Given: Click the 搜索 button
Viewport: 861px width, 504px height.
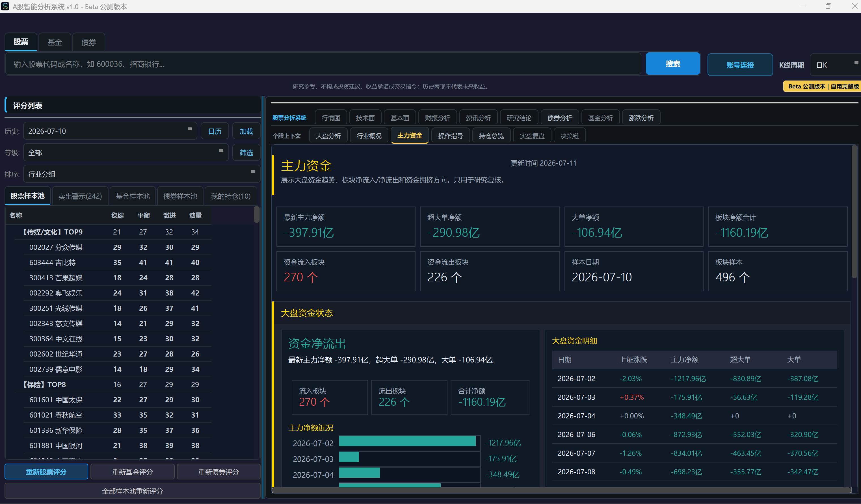Looking at the screenshot, I should click(673, 64).
